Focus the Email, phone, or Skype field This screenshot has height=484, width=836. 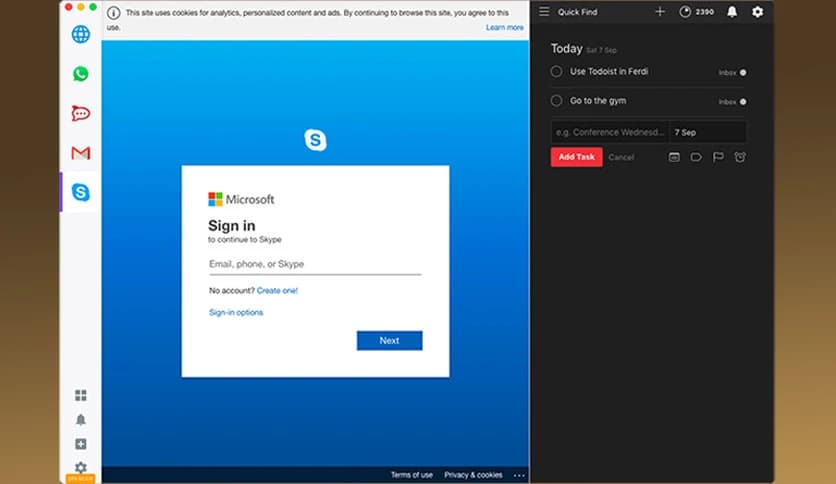315,264
